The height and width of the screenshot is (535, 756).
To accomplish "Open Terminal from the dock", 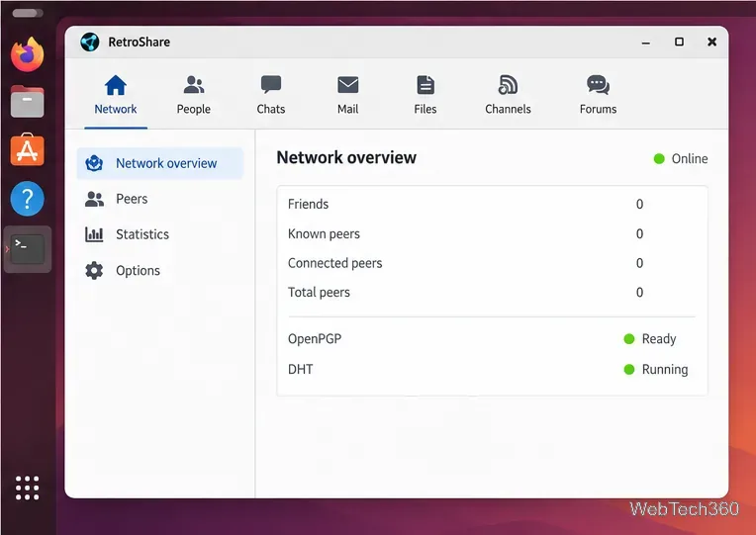I will coord(28,249).
